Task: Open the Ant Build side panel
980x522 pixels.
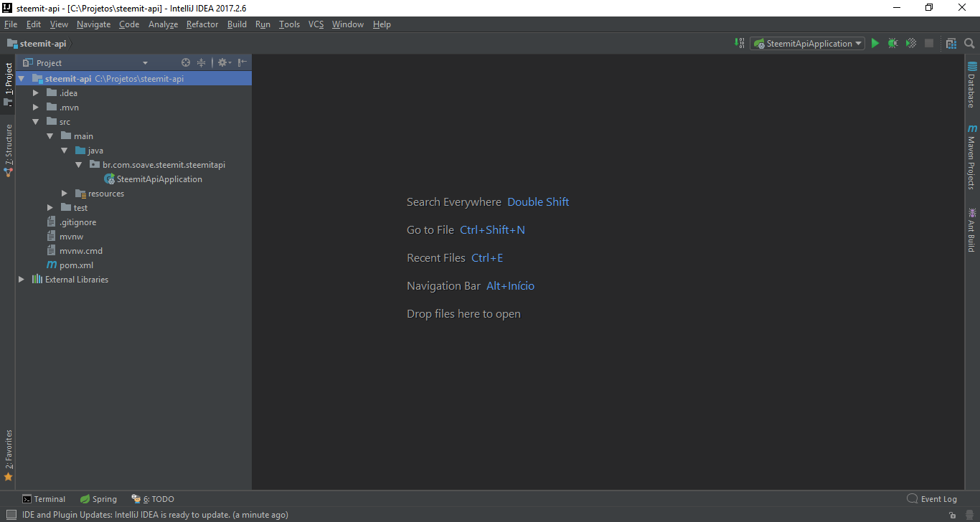Action: (x=972, y=229)
